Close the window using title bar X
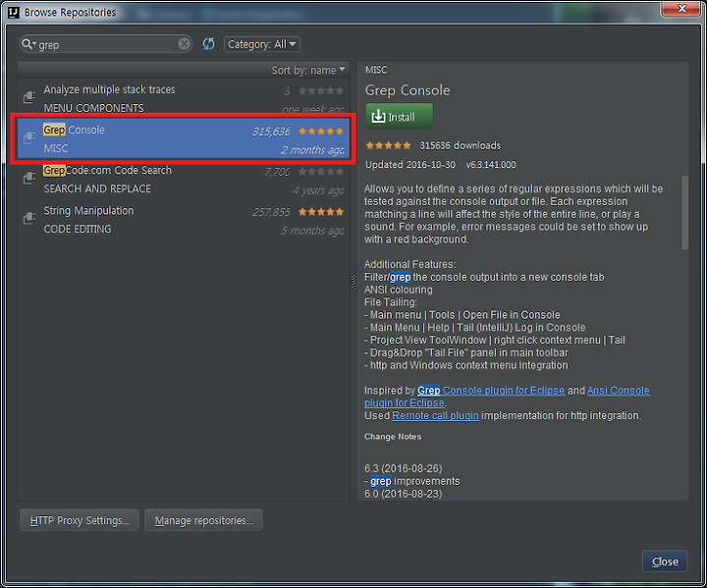The height and width of the screenshot is (588, 707). [x=681, y=9]
